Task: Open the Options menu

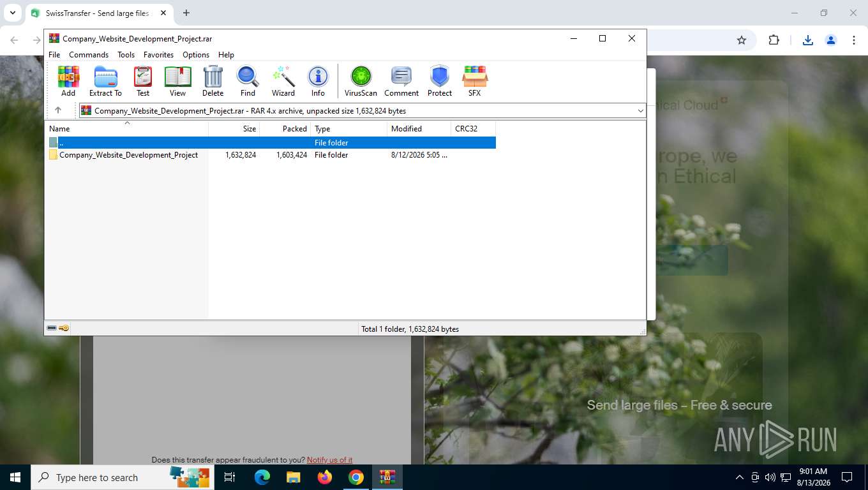Action: coord(196,55)
